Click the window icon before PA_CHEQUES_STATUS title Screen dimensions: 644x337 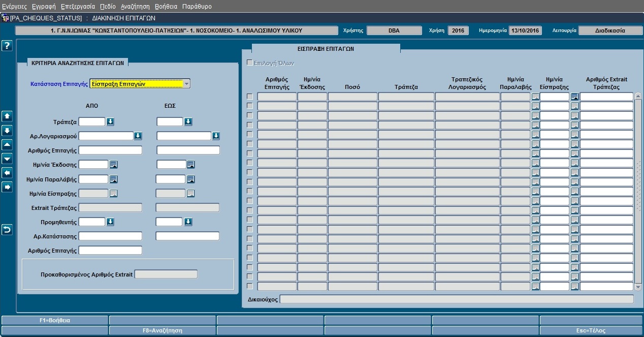point(6,18)
